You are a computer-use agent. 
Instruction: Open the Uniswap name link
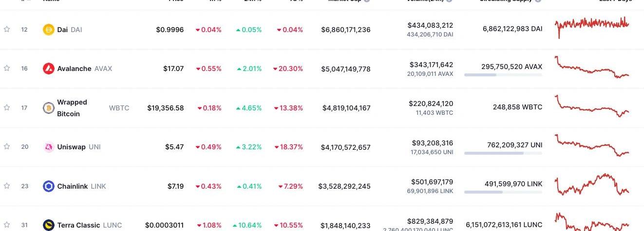click(71, 147)
